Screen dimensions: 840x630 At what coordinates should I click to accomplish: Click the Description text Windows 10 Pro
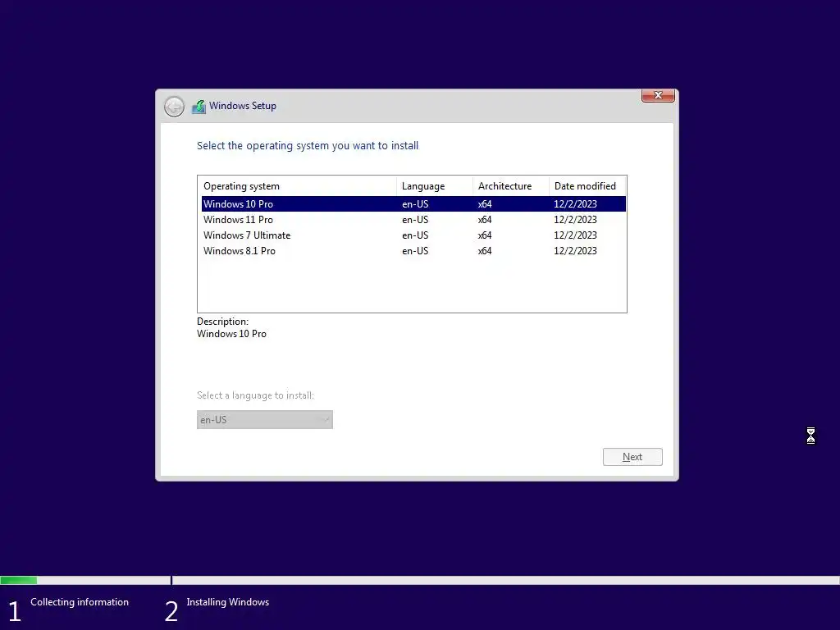click(231, 334)
